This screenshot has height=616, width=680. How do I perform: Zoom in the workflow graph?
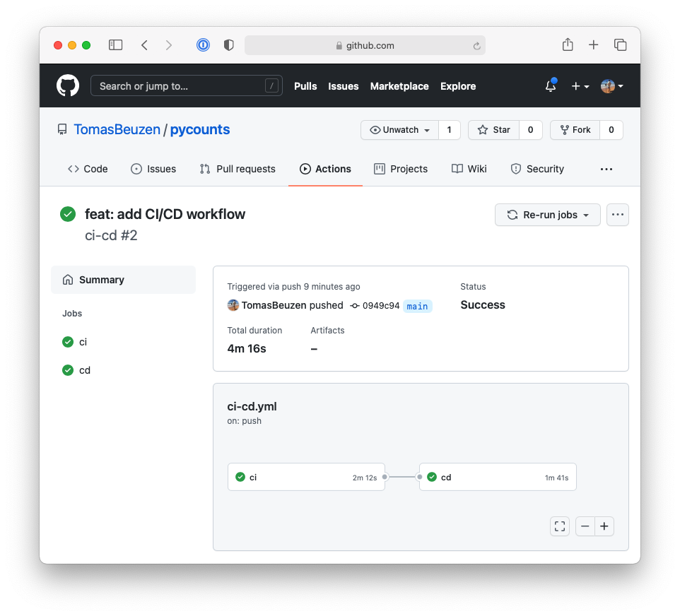(604, 526)
